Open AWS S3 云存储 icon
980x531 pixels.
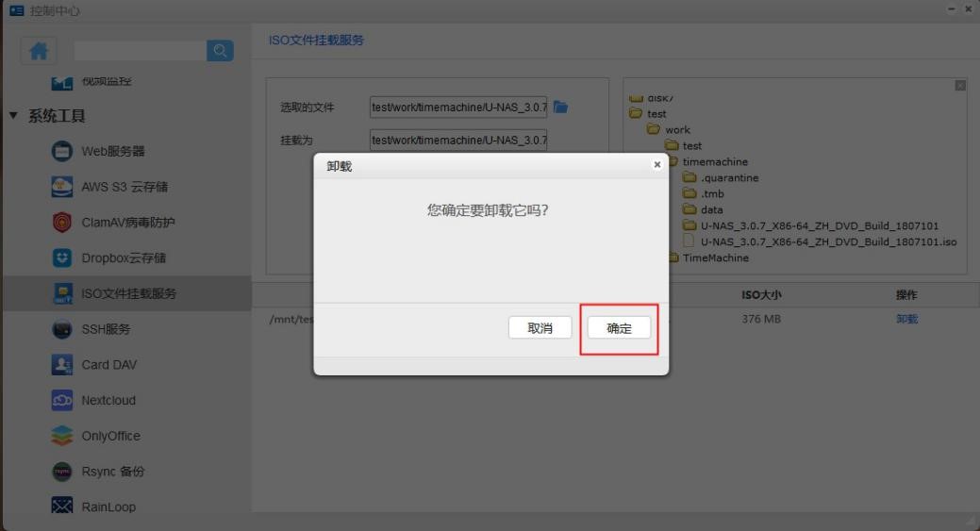click(61, 187)
